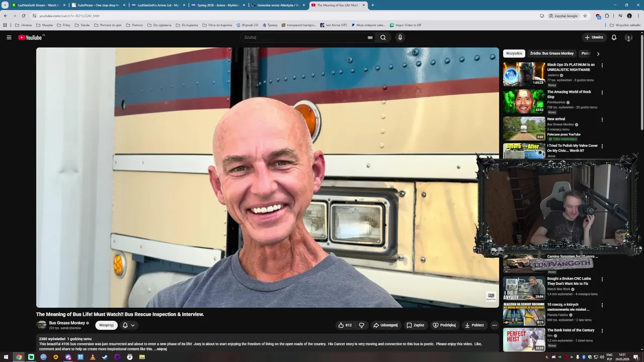Viewport: 644px width, 362px height.
Task: Click the Podziękuj button
Action: 444,325
